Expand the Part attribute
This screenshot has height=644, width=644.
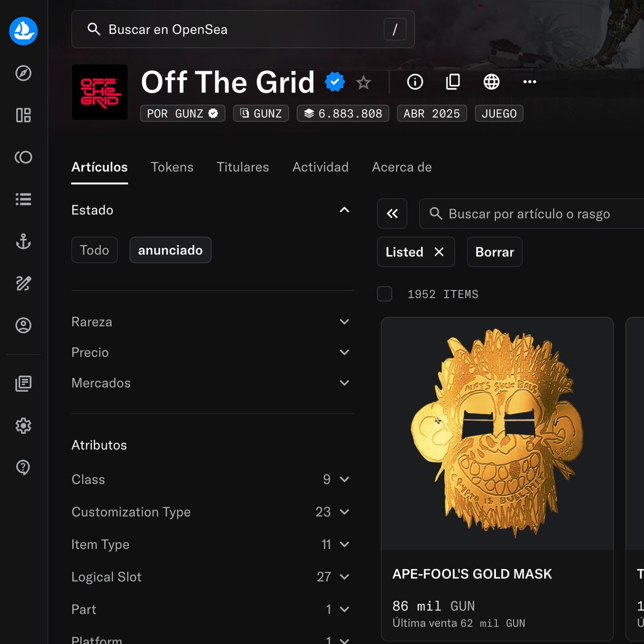pos(213,609)
